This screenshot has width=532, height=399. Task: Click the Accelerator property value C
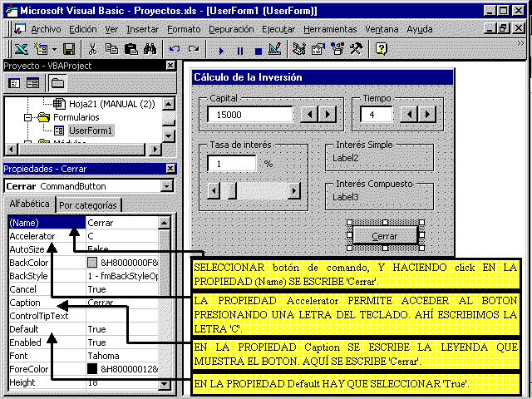tap(122, 236)
